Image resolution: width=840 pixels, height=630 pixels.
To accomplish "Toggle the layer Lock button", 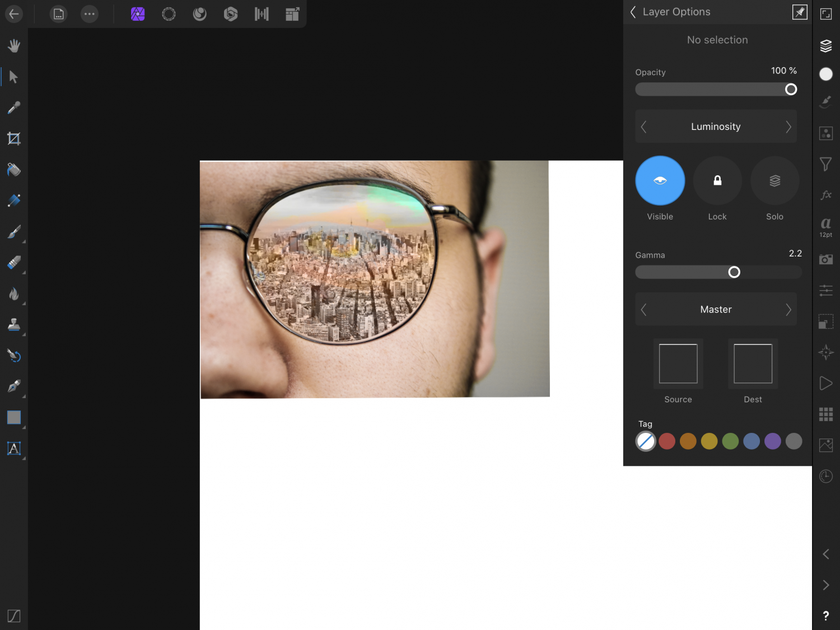I will [717, 181].
